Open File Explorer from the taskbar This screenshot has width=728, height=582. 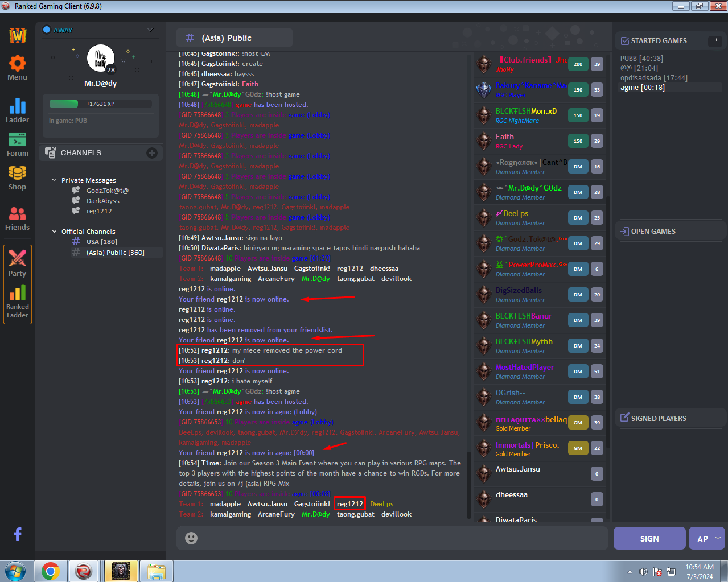click(156, 571)
